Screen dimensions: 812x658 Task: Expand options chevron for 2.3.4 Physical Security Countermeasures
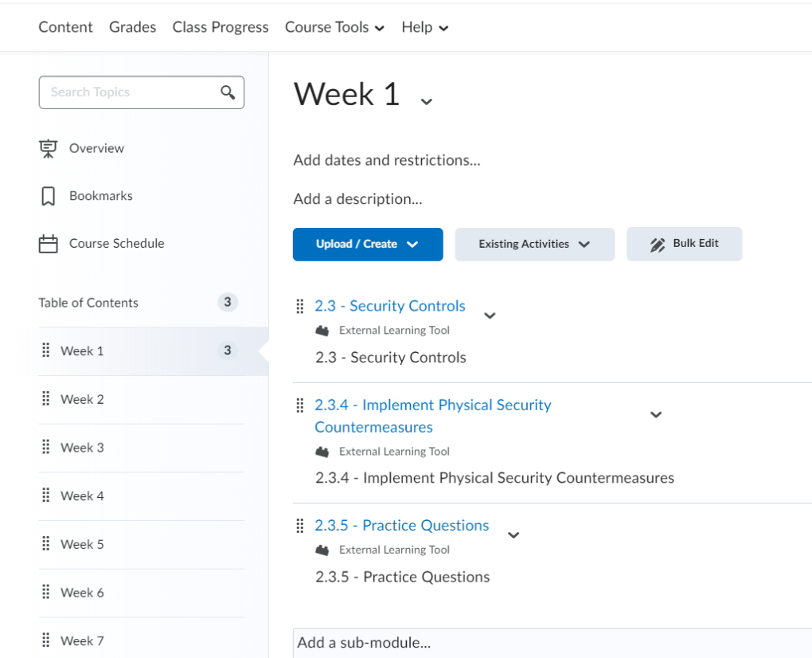pos(656,415)
